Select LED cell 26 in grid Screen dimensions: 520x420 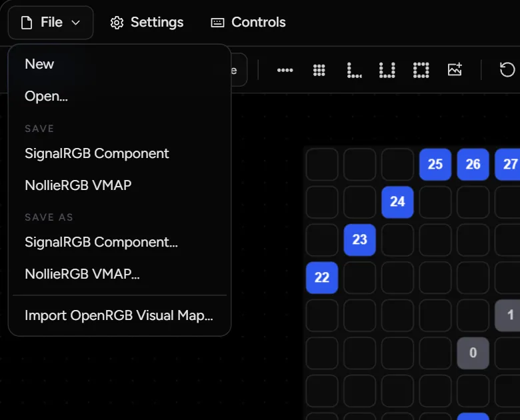pyautogui.click(x=473, y=164)
